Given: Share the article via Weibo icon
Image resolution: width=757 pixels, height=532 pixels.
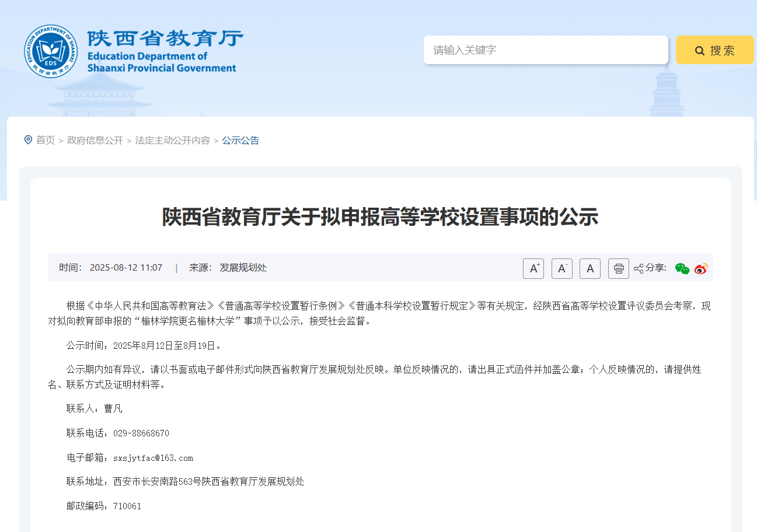Looking at the screenshot, I should pyautogui.click(x=700, y=268).
